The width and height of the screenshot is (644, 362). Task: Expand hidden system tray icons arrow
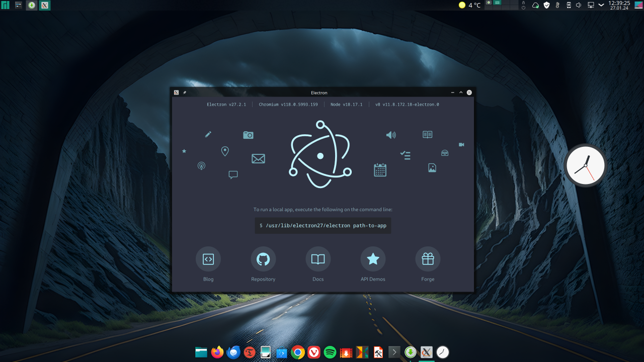601,6
